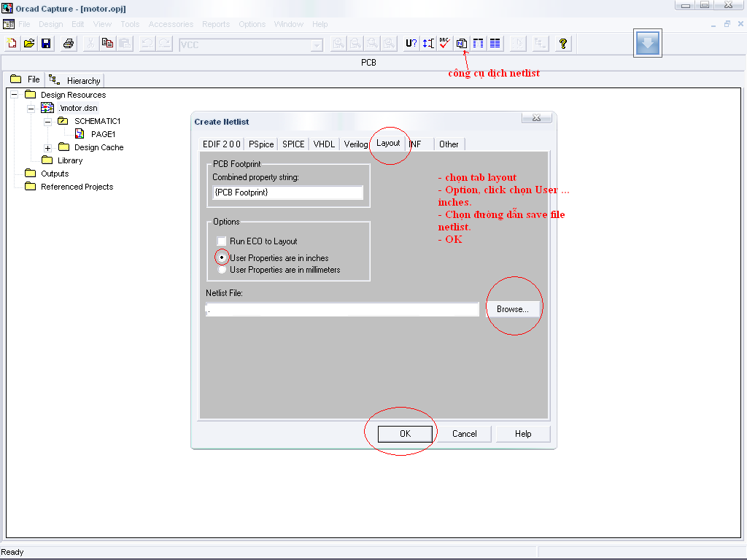Viewport: 747px width, 560px height.
Task: Switch to the VHDL tab
Action: [x=324, y=144]
